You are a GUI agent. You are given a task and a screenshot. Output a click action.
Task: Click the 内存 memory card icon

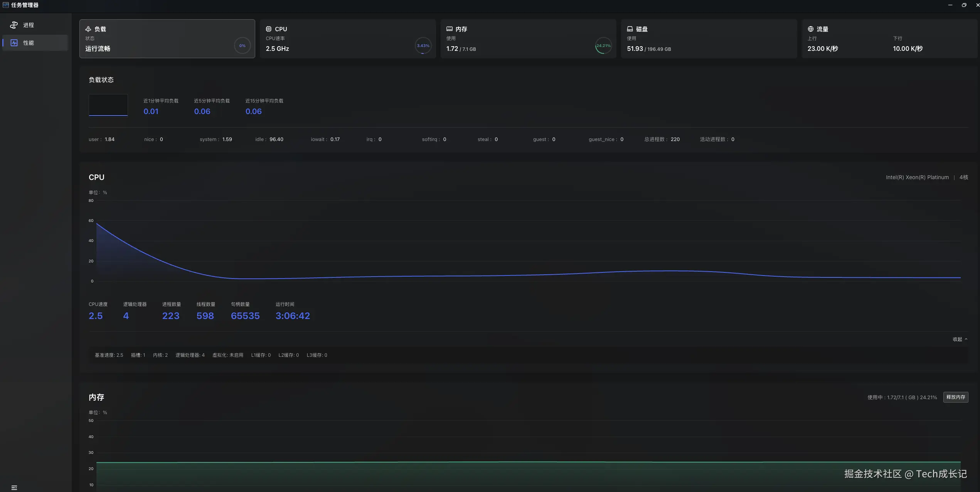click(x=449, y=29)
